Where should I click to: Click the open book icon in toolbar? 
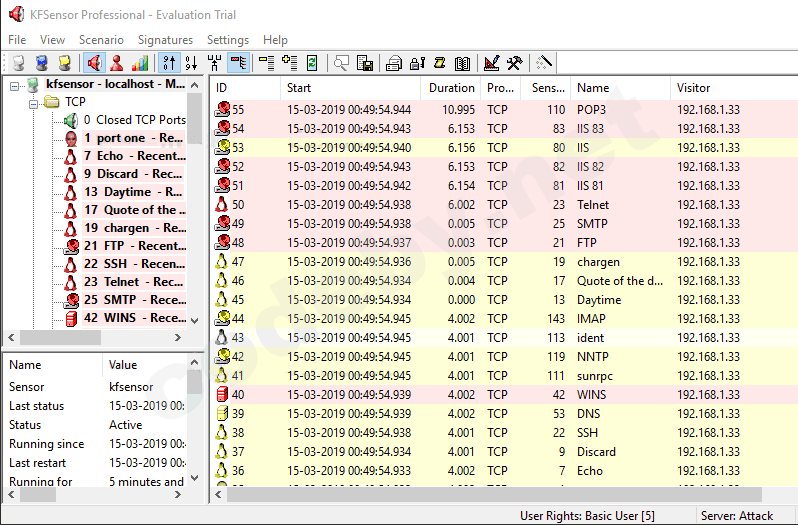(461, 63)
